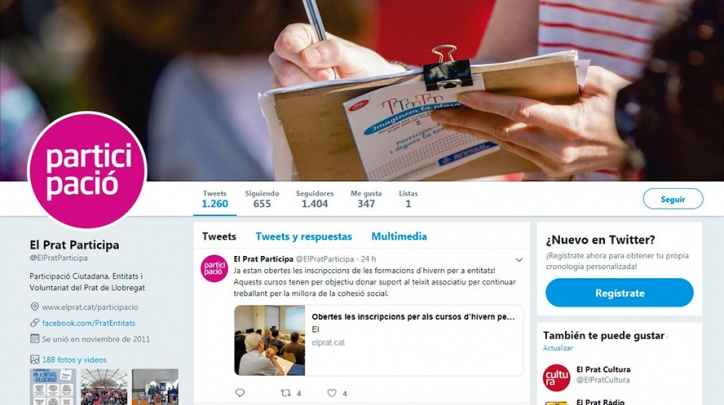Image resolution: width=724 pixels, height=405 pixels.
Task: Click the reply speech bubble icon
Action: (240, 393)
